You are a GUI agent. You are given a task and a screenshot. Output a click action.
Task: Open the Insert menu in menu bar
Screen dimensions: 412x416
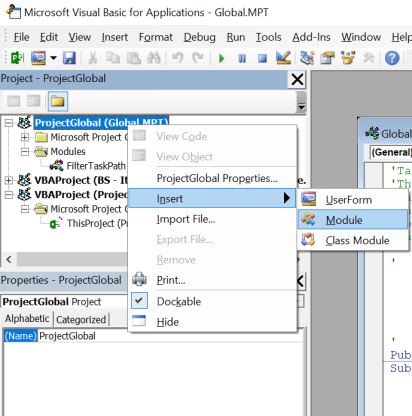[115, 37]
